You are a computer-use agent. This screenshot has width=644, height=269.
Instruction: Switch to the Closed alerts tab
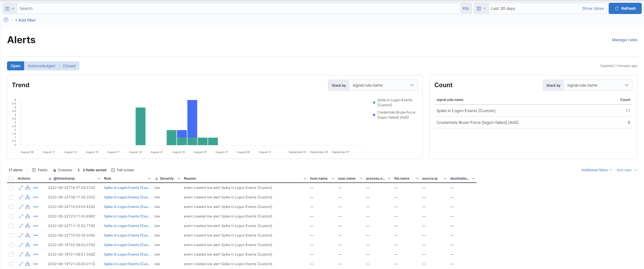69,66
